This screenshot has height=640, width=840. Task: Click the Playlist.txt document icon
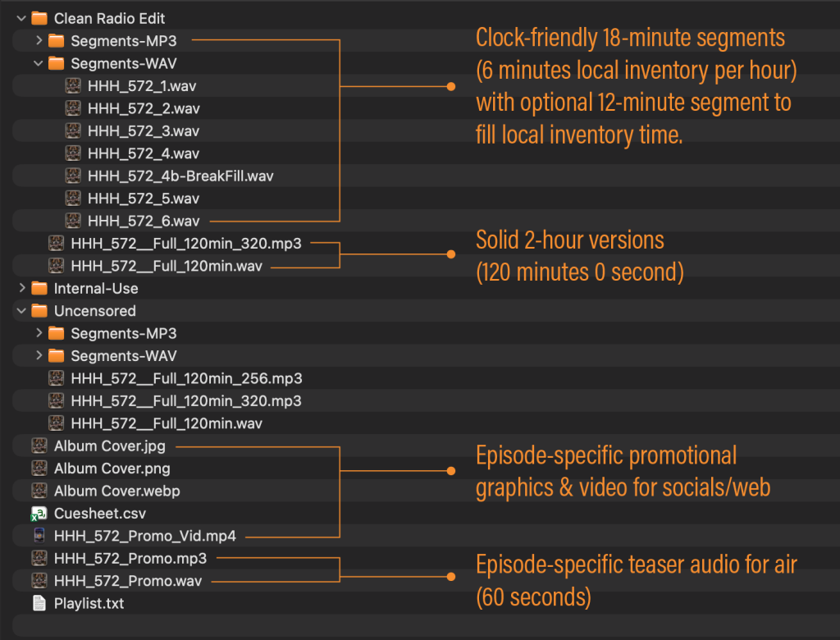coord(39,604)
